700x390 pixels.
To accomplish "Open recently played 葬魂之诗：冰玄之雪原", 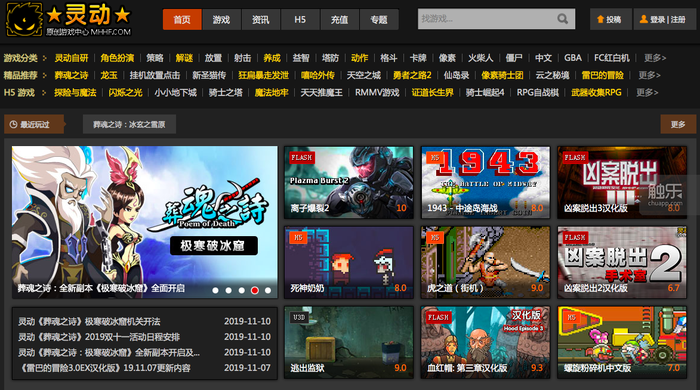I will click(129, 124).
